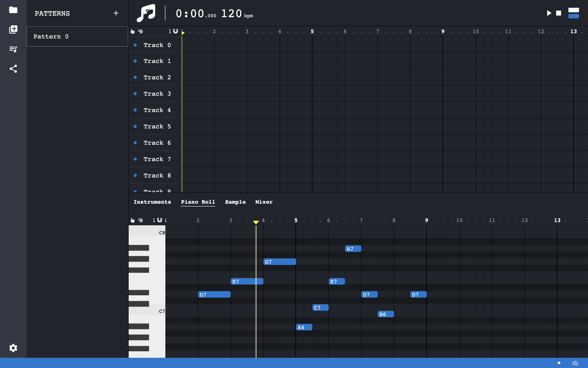Click bar 13 in the playlist ruler
The image size is (588, 368).
574,31
